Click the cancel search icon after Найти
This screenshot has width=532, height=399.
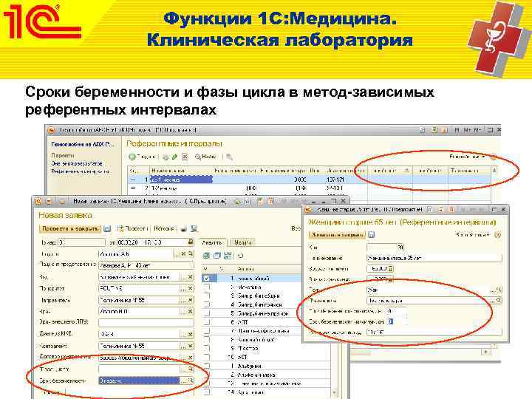[x=230, y=157]
